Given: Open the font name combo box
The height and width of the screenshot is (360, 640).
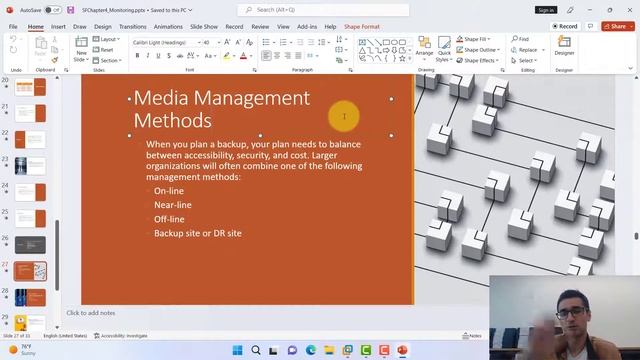Looking at the screenshot, I should [x=167, y=42].
